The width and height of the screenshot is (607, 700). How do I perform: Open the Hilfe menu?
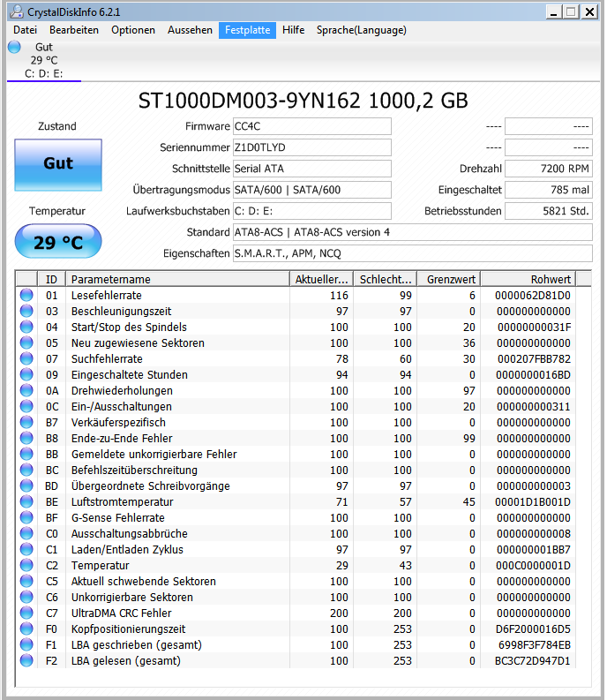click(293, 30)
